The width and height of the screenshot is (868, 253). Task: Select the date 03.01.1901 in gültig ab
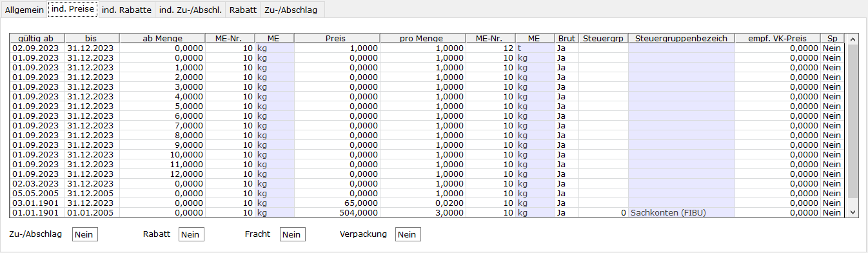point(37,203)
